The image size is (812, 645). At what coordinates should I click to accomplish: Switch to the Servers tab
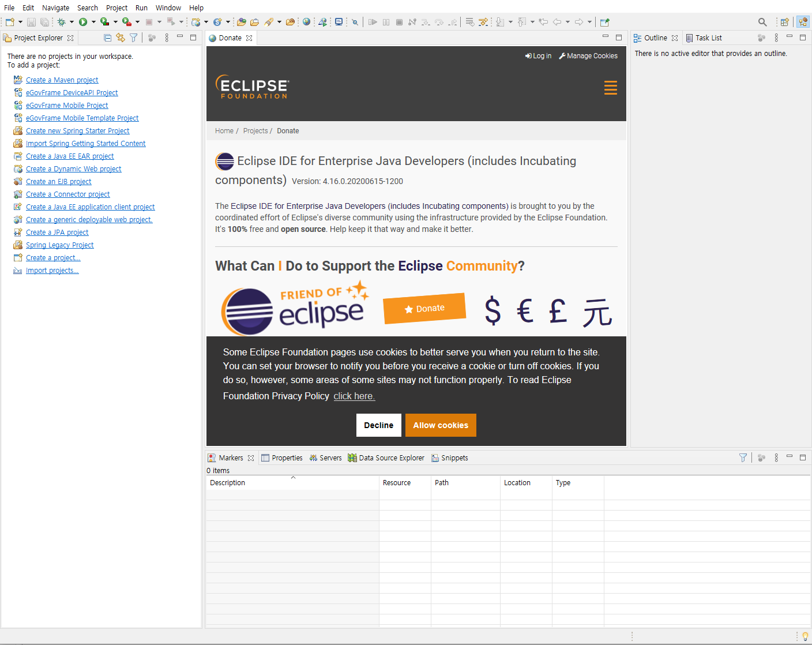pyautogui.click(x=326, y=457)
